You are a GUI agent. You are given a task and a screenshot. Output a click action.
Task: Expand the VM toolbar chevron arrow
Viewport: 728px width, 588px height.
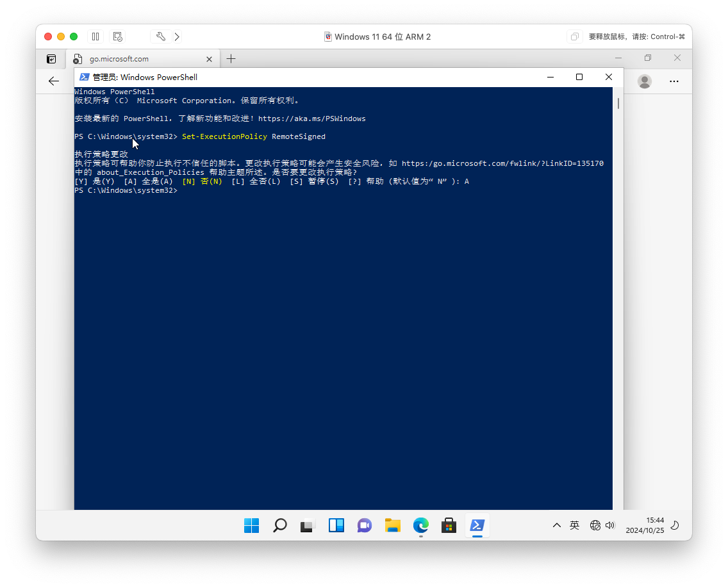tap(178, 37)
